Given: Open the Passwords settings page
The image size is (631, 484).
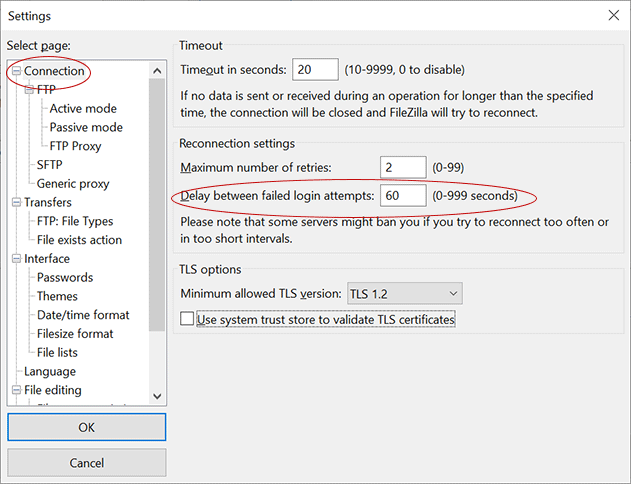Looking at the screenshot, I should tap(65, 278).
